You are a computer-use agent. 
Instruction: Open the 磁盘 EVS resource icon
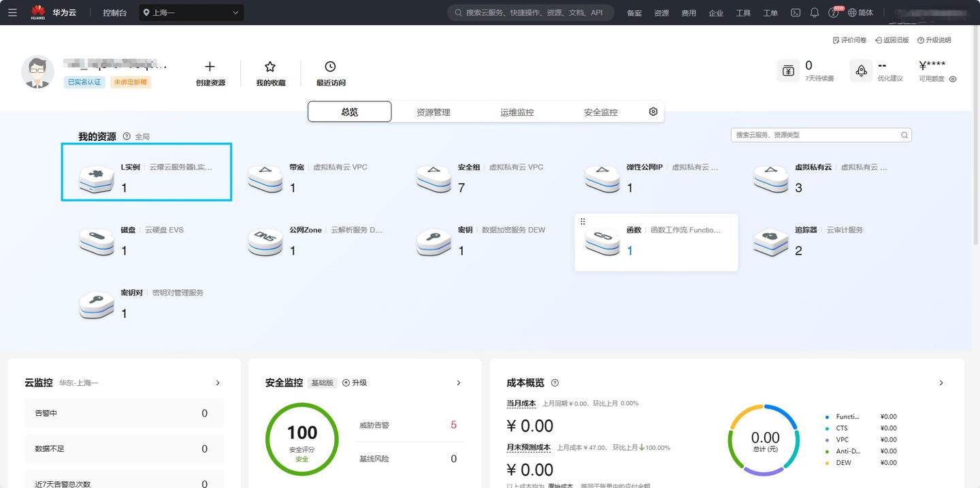point(97,242)
